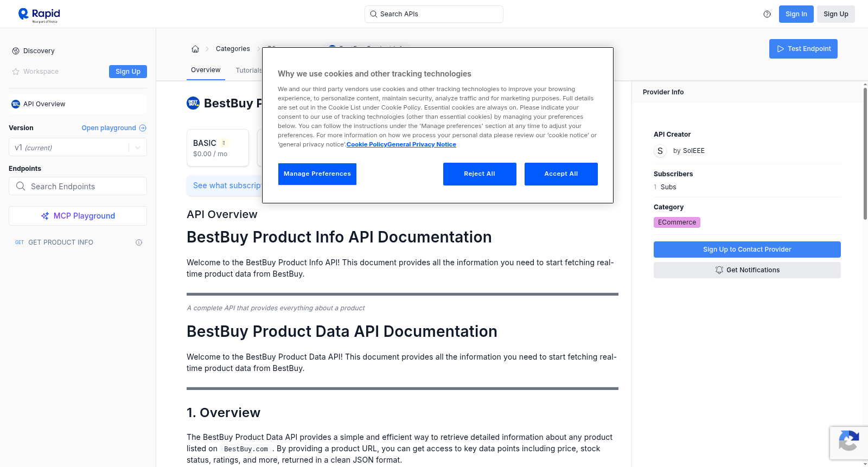Open the Categories breadcrumb
Image resolution: width=868 pixels, height=467 pixels.
pyautogui.click(x=233, y=49)
